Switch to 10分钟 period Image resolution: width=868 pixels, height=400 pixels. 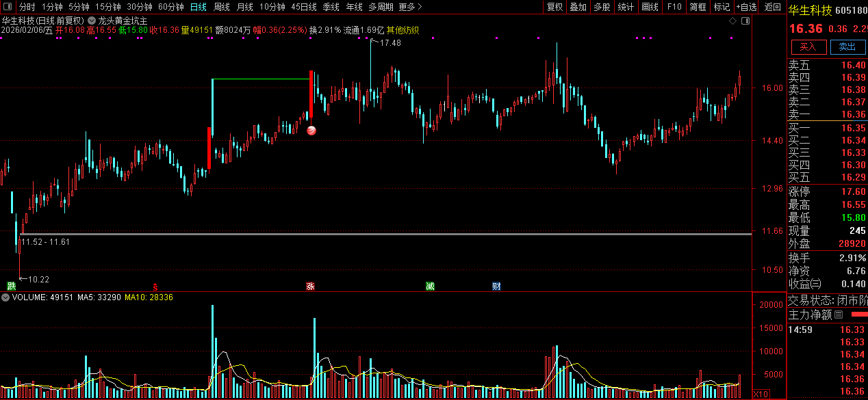coord(272,7)
